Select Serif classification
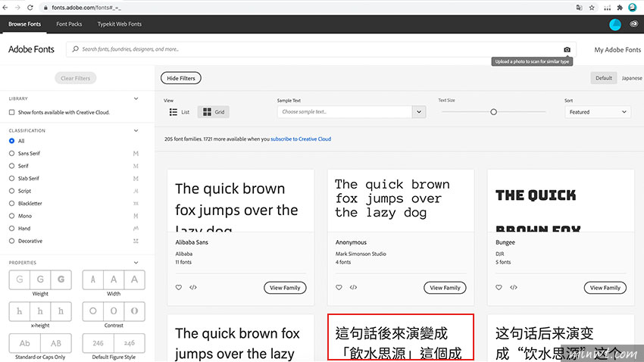This screenshot has height=362, width=644. pyautogui.click(x=11, y=166)
